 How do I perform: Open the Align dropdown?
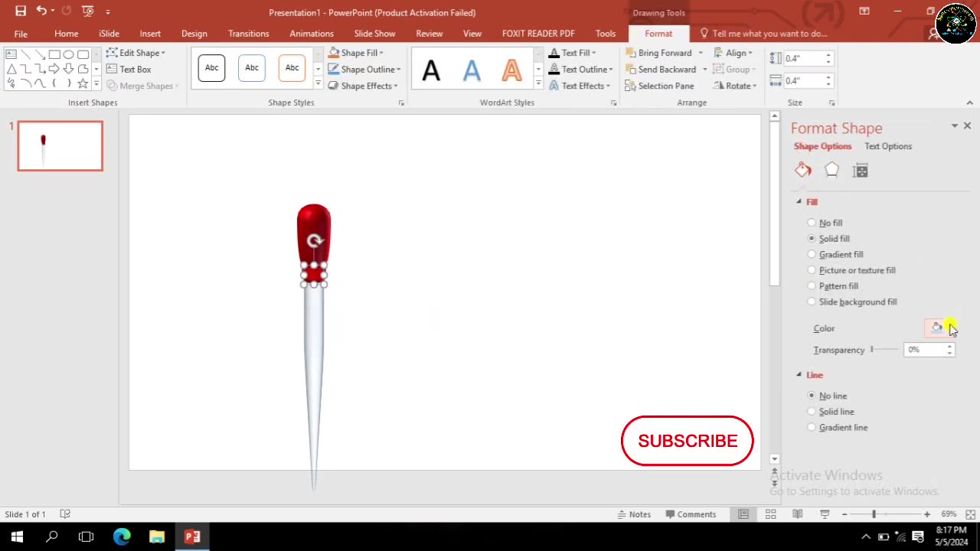tap(733, 53)
